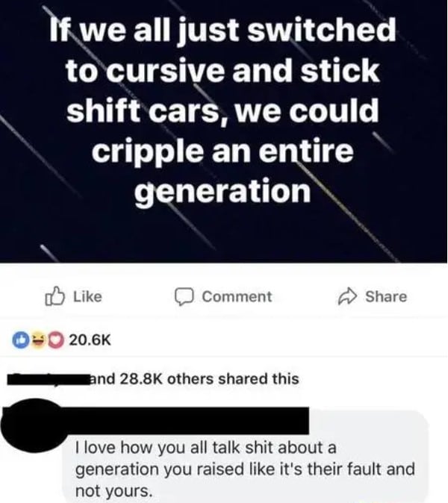Click the Share button label
Viewport: 448px width, 503px height.
point(386,296)
